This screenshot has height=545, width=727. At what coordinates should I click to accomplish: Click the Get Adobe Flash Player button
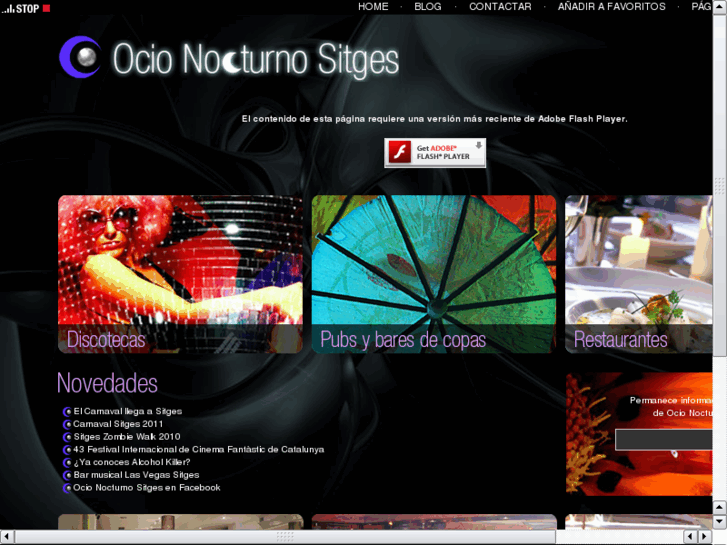pos(435,153)
